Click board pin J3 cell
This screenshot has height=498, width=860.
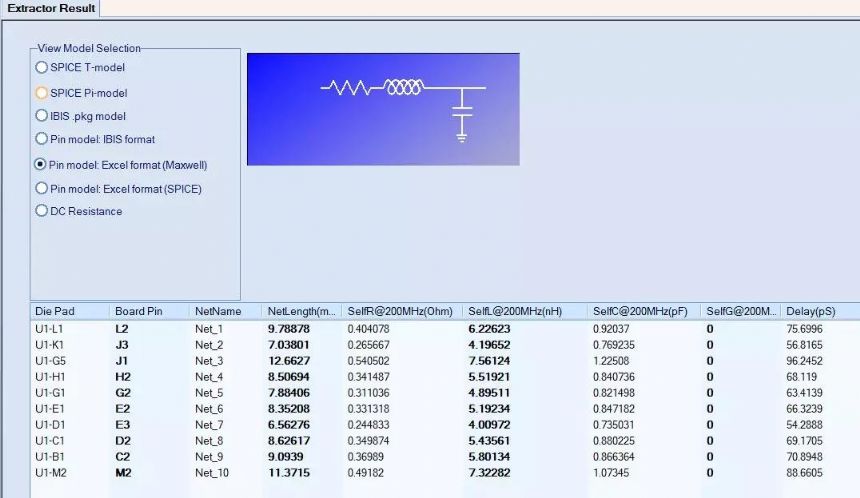(122, 345)
